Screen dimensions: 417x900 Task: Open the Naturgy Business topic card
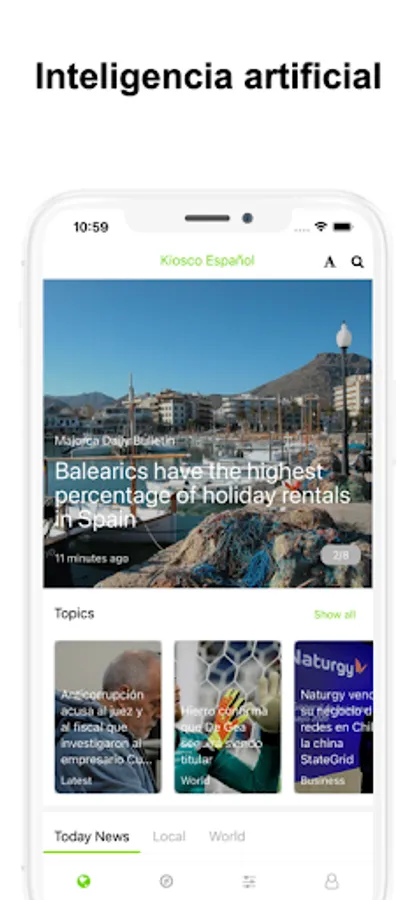(334, 717)
